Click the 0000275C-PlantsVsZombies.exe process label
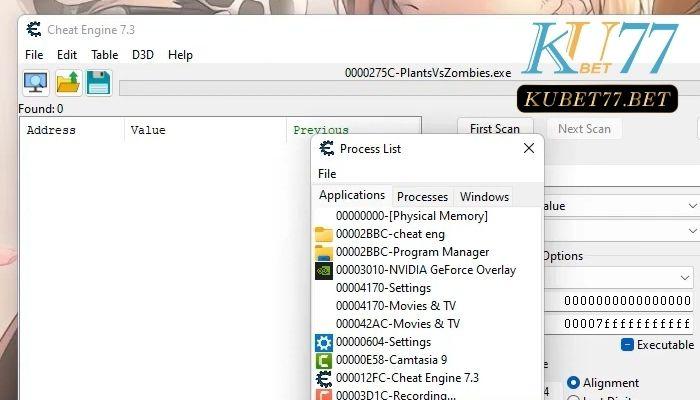 click(x=428, y=73)
